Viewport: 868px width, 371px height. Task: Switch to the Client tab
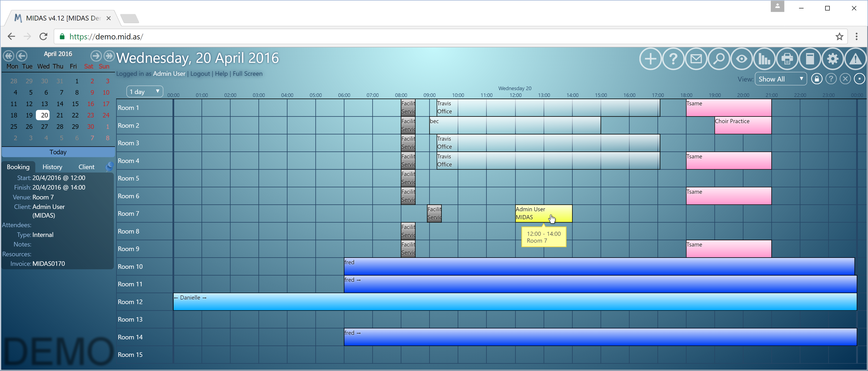click(x=86, y=167)
